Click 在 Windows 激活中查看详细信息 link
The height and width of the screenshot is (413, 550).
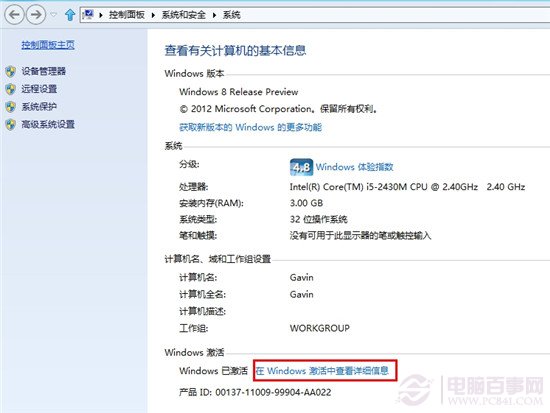pos(322,371)
